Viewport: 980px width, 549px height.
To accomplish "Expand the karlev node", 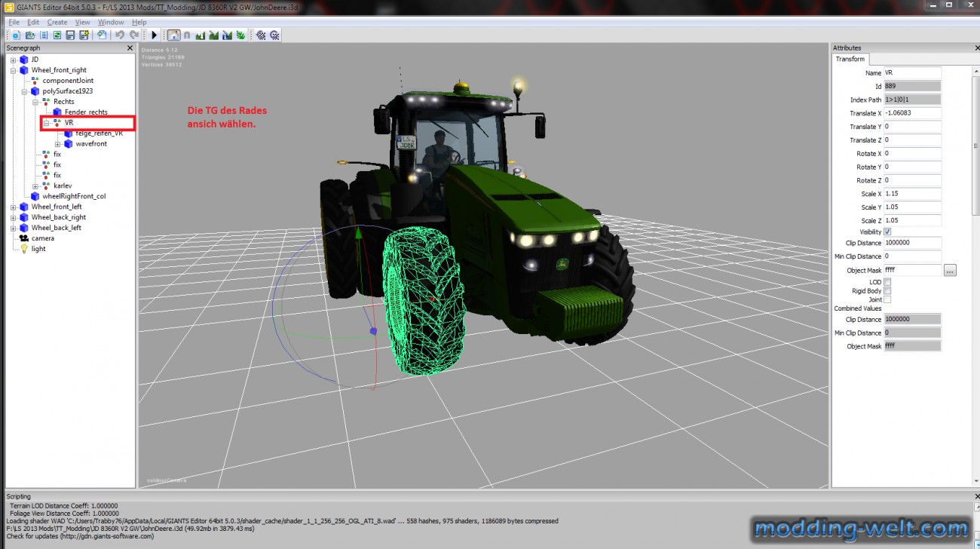I will pos(35,186).
